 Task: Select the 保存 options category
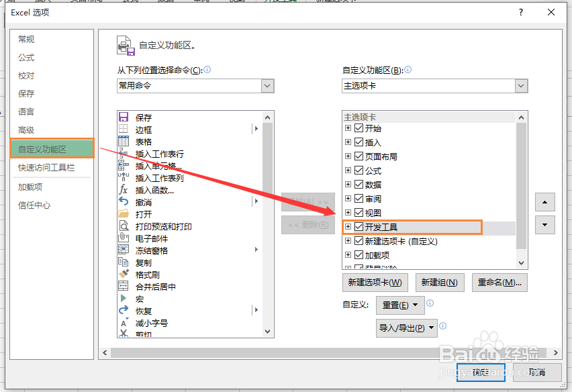26,94
